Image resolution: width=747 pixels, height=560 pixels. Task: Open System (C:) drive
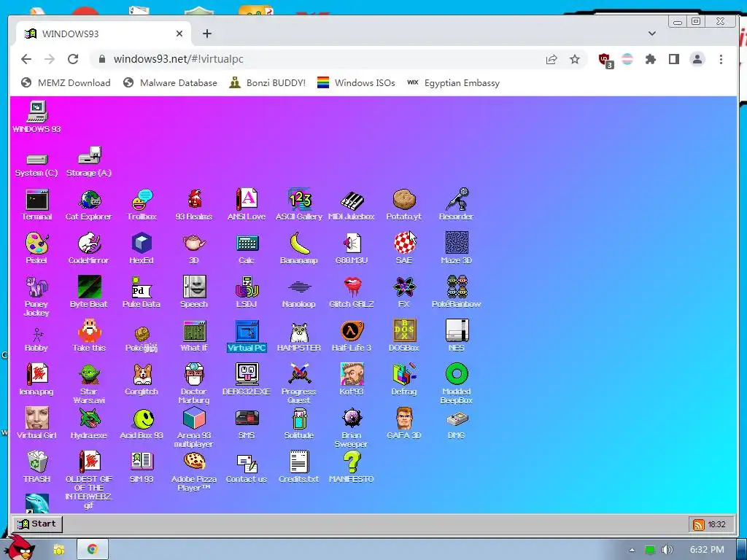(36, 166)
